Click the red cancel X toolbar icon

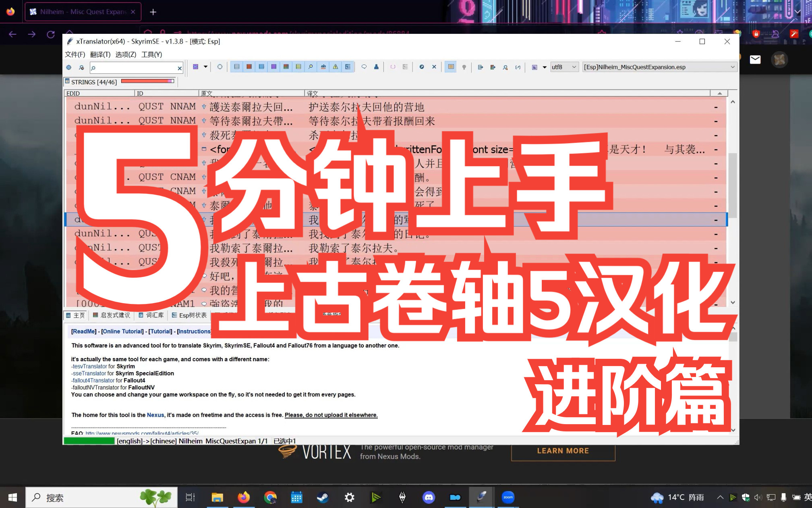[x=433, y=67]
